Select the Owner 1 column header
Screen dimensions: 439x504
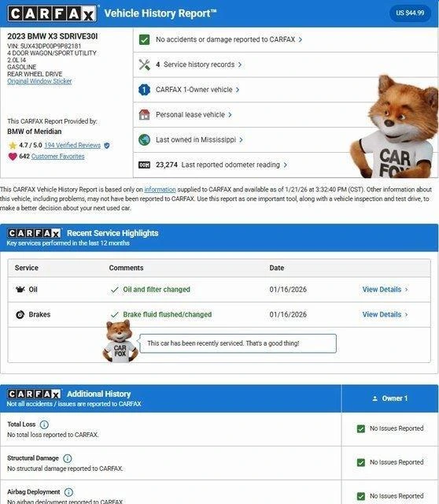pyautogui.click(x=390, y=398)
